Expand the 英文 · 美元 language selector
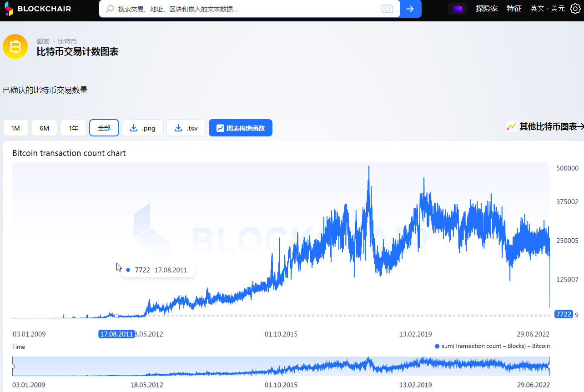Screen dimensions: 584x392 (x=547, y=9)
